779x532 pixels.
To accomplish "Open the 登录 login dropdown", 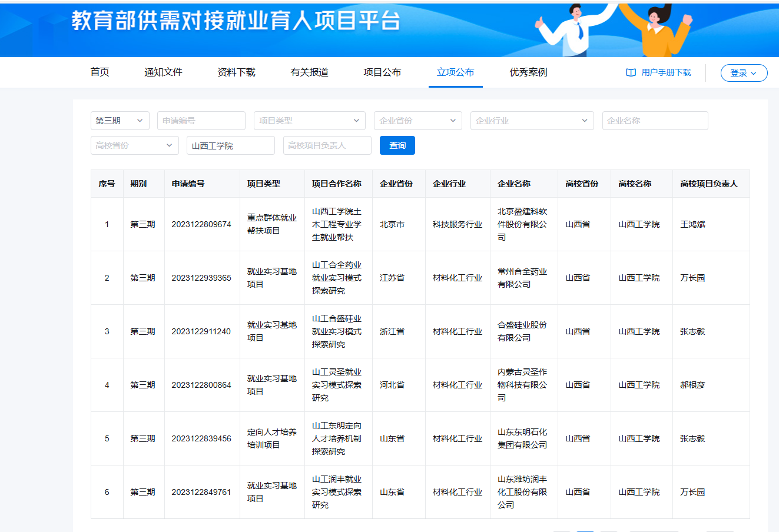I will pos(744,73).
